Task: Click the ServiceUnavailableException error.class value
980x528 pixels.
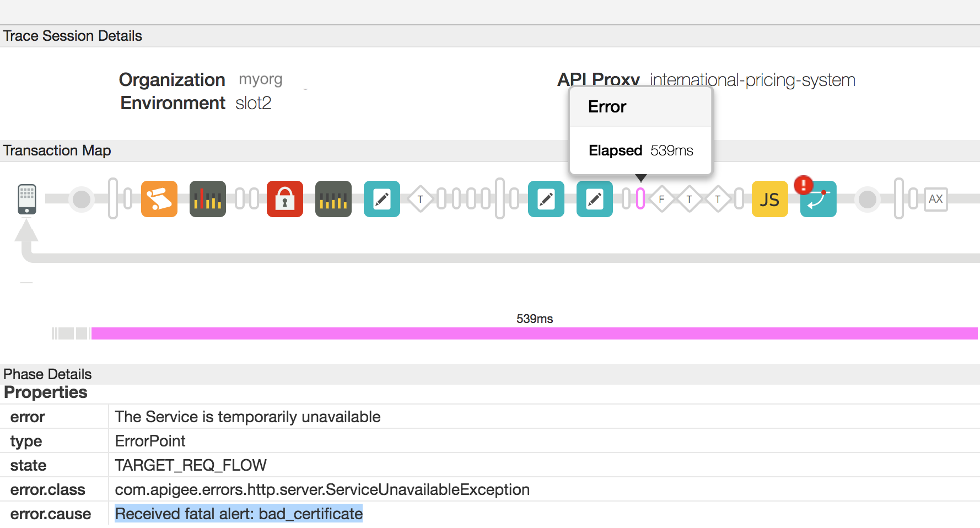Action: (x=322, y=489)
